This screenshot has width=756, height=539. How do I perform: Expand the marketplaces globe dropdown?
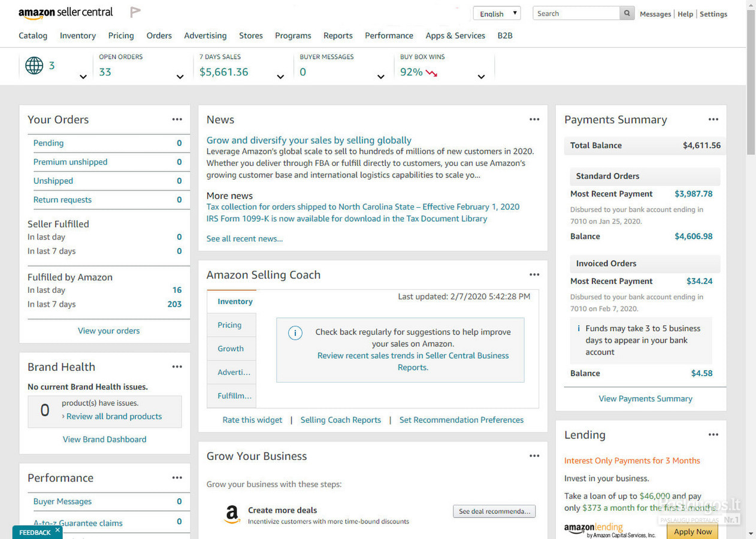pyautogui.click(x=83, y=77)
